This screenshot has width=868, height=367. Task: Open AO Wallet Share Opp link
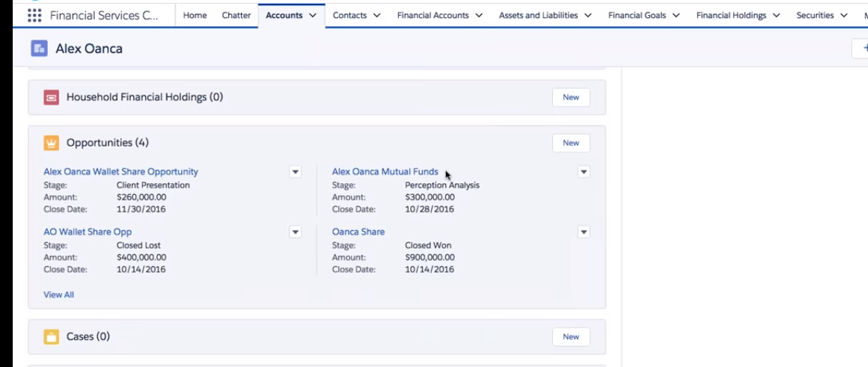(88, 232)
